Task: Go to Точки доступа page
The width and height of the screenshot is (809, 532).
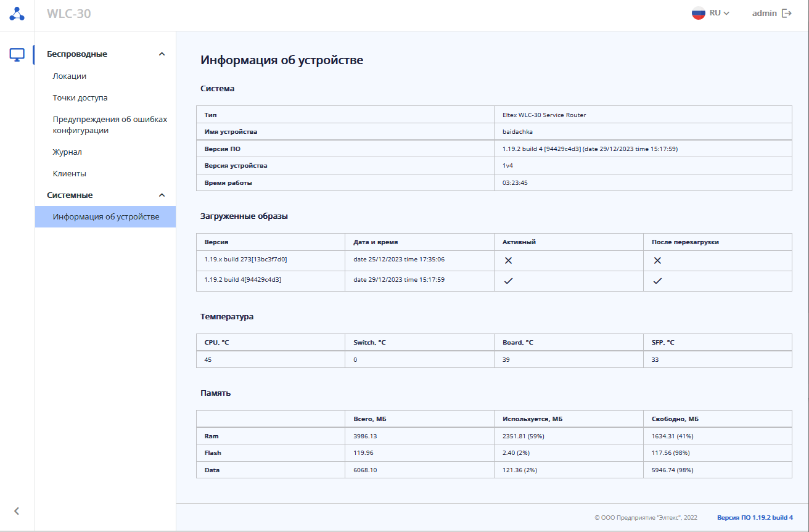Action: (x=80, y=98)
